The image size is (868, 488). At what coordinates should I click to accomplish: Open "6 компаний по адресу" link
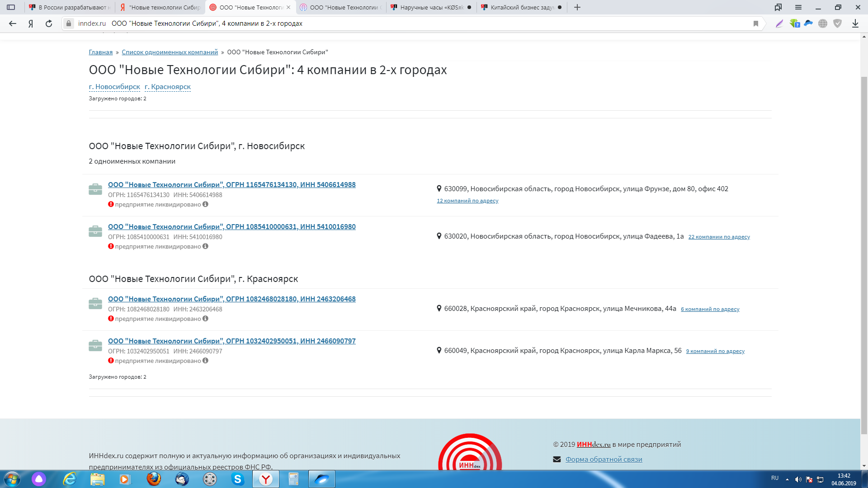coord(710,309)
